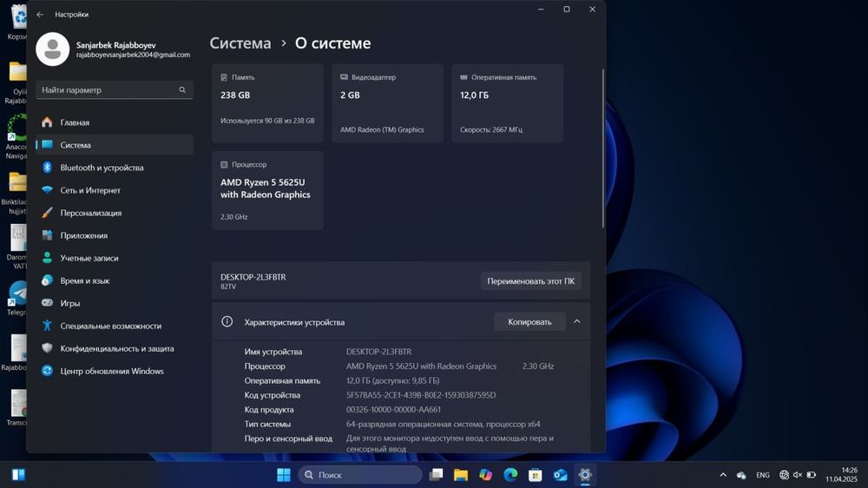The width and height of the screenshot is (868, 488).
Task: Click the Найти параметр search field
Action: click(108, 90)
